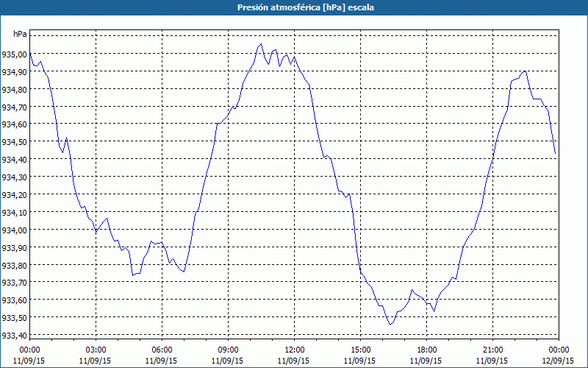Click the hPa unit label on the y-axis
This screenshot has height=368, width=588.
tap(20, 34)
